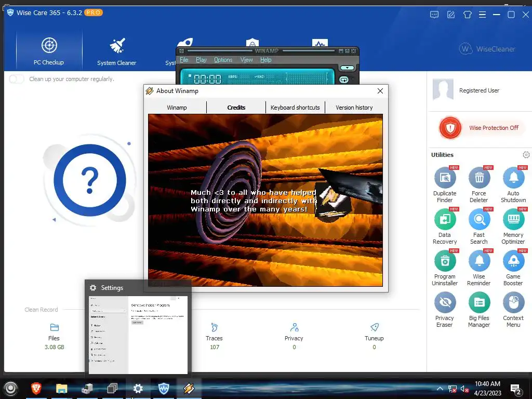Click Files clean record icon
532x399 pixels.
click(x=54, y=327)
